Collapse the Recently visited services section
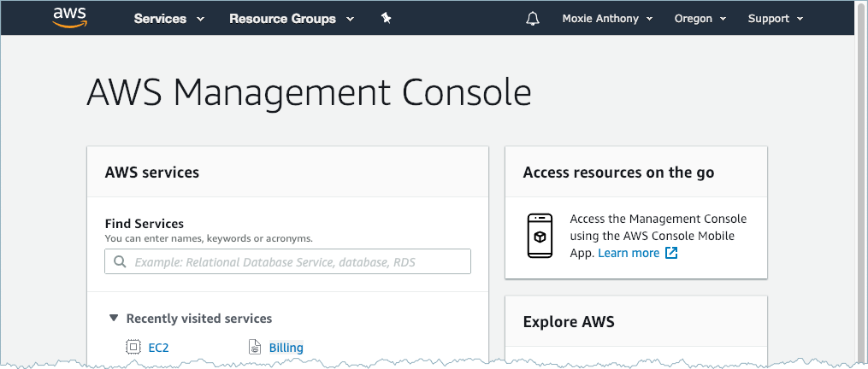This screenshot has width=868, height=369. [x=114, y=318]
